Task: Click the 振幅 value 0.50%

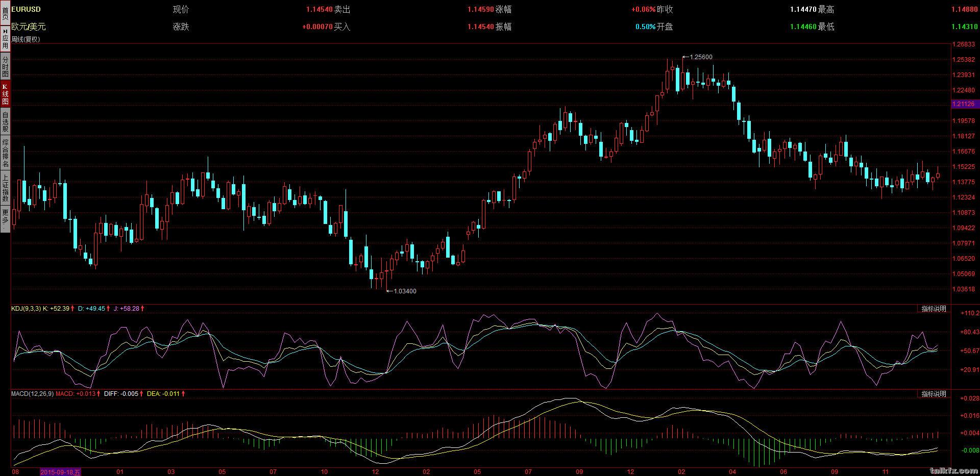Action: (x=645, y=27)
